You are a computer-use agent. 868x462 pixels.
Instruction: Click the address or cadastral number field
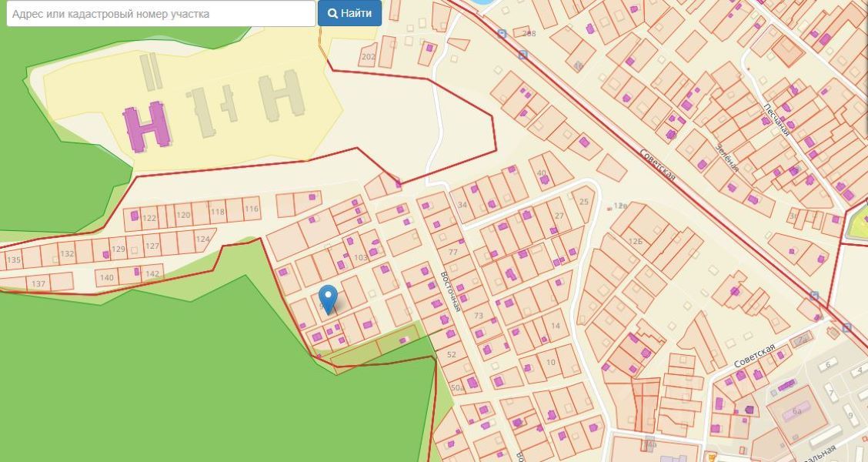[161, 13]
